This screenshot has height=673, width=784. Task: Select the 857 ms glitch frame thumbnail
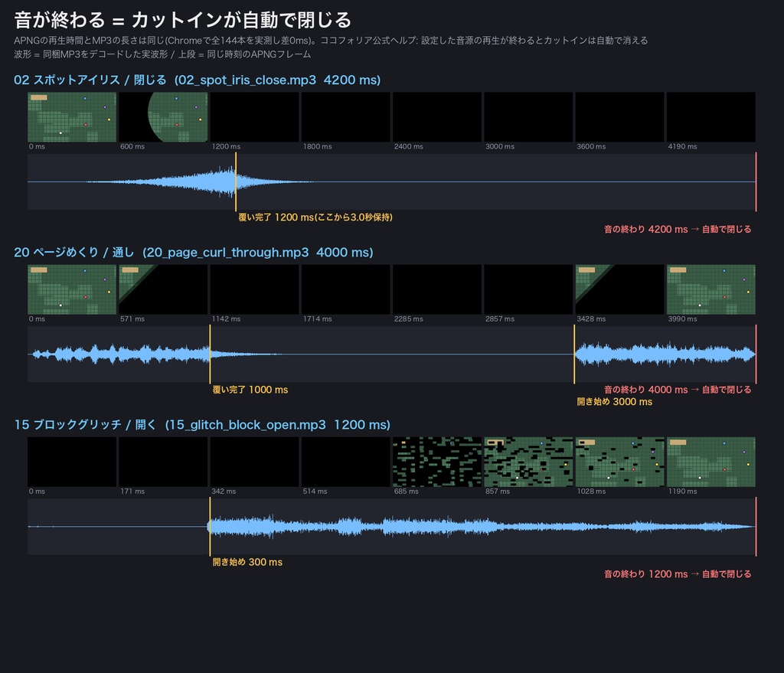(528, 462)
